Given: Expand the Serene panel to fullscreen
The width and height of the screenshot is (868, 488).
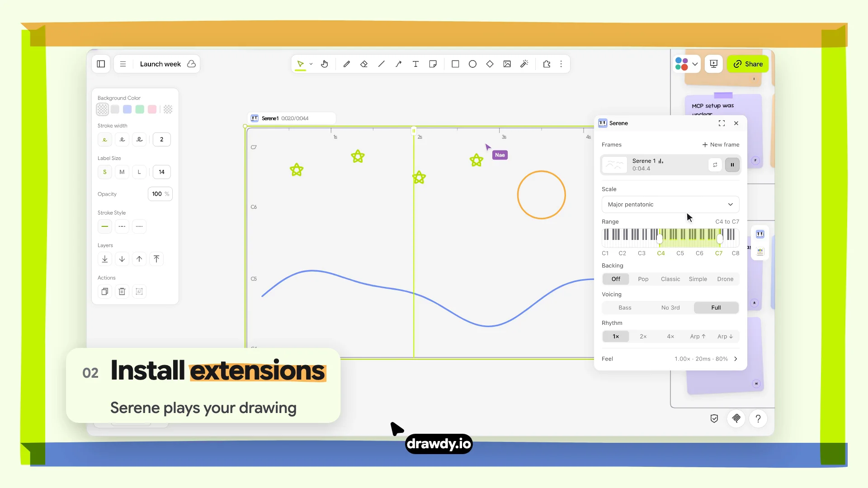Looking at the screenshot, I should pyautogui.click(x=722, y=123).
